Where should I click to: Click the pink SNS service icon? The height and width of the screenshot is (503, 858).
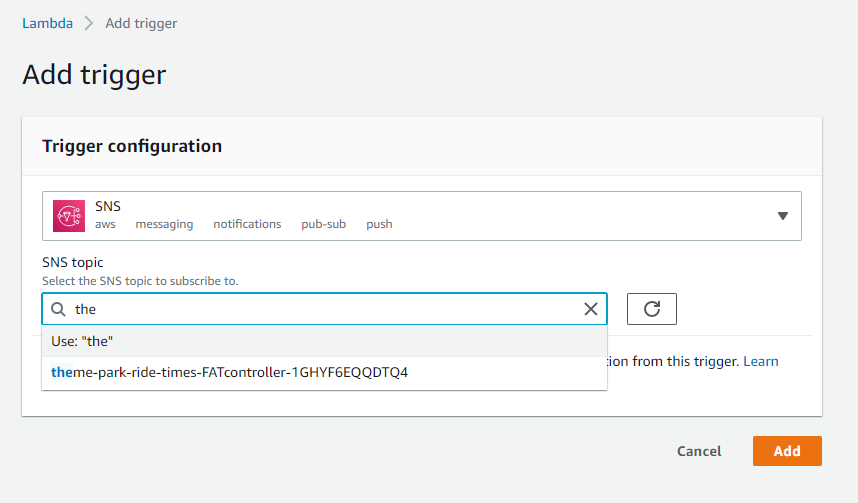(x=69, y=216)
